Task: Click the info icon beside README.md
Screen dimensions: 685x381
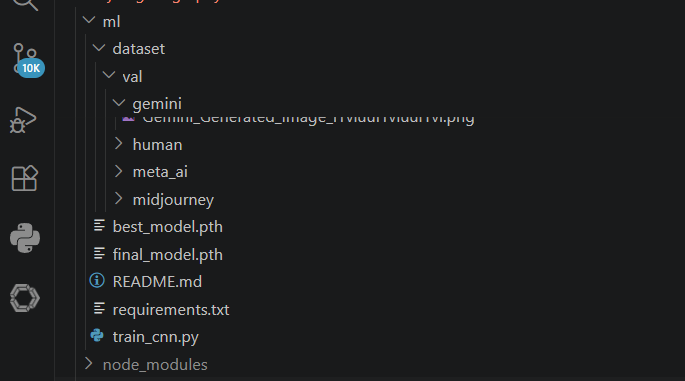Action: [x=97, y=281]
